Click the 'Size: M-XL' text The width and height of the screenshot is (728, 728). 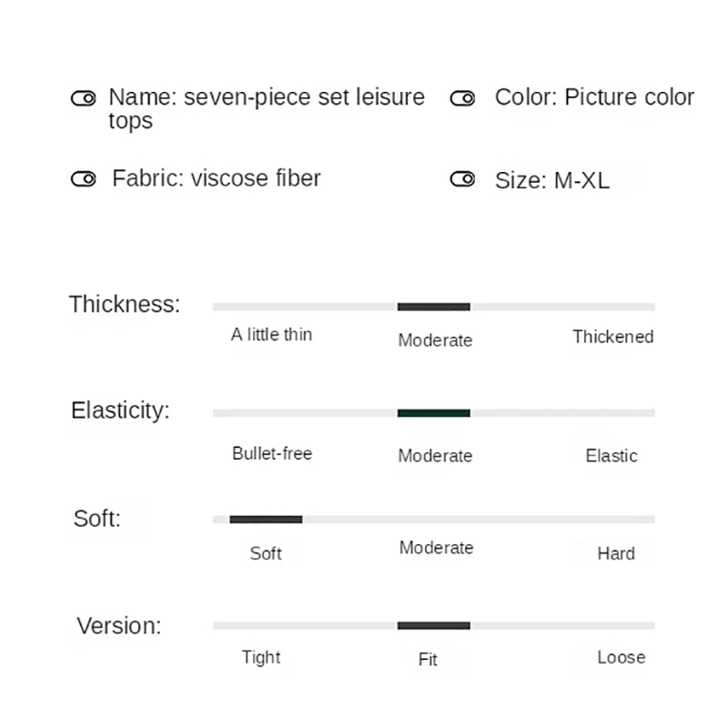coord(552,180)
